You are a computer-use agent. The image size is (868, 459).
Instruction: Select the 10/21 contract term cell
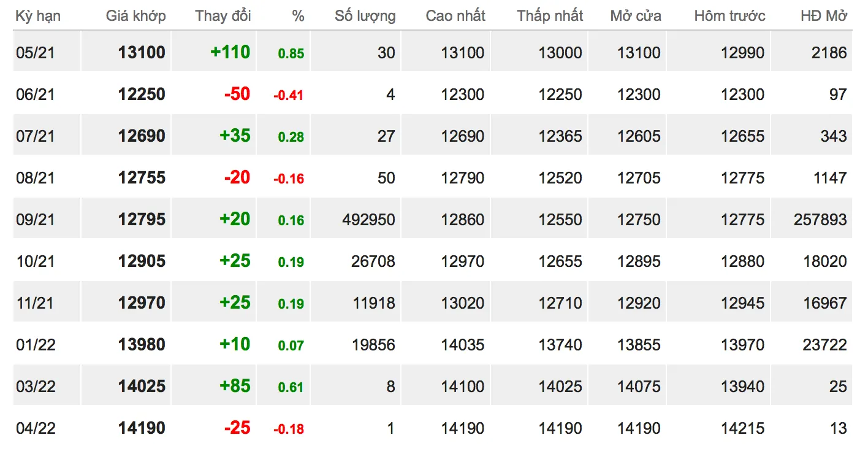(x=47, y=261)
